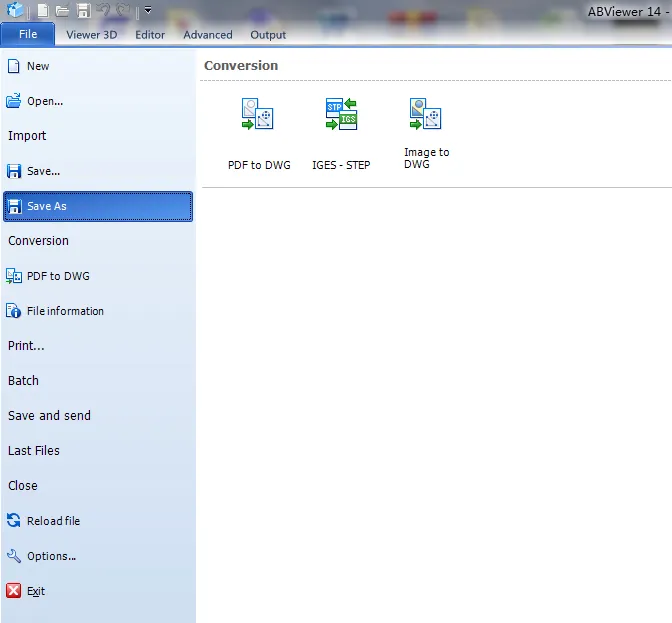The height and width of the screenshot is (623, 672).
Task: Open File information from the sidebar
Action: (64, 311)
